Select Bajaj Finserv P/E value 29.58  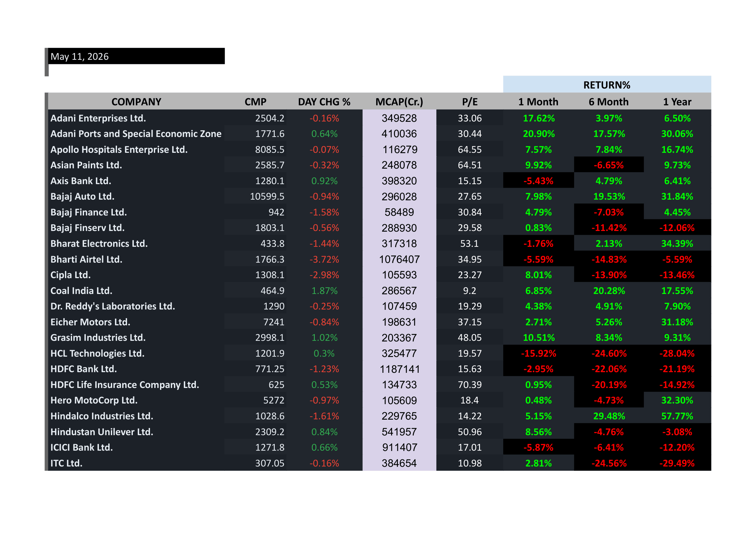pyautogui.click(x=470, y=228)
